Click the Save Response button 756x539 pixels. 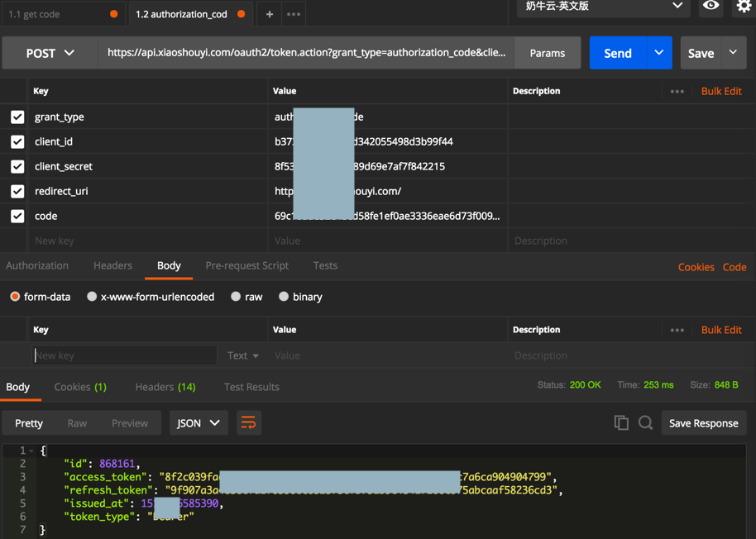[x=703, y=422]
